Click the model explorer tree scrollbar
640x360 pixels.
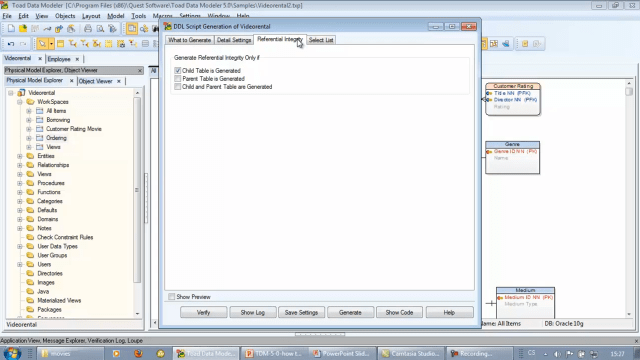click(137, 190)
